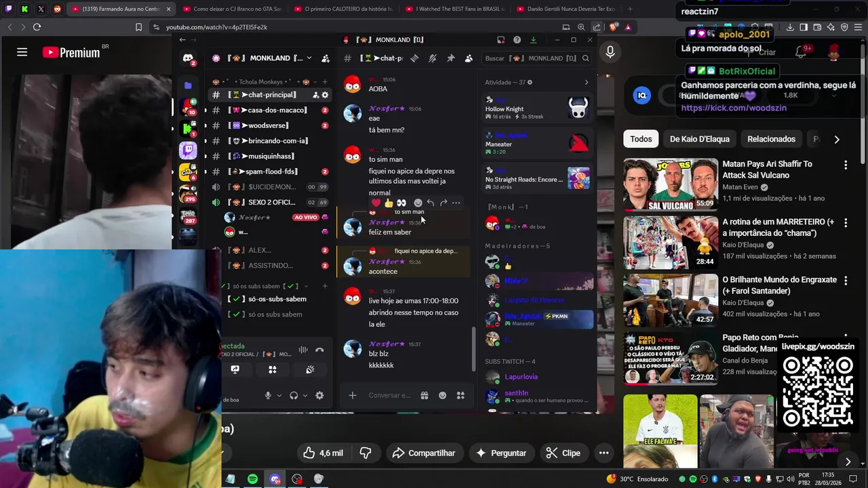Start an activity in voice channel

click(x=272, y=369)
